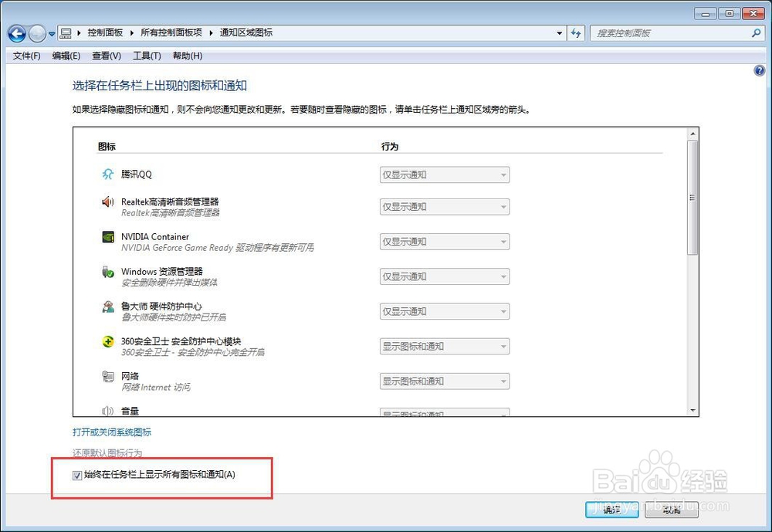Click the 360安全卫士 安全防护中心模块 label
This screenshot has width=772, height=532.
point(181,341)
